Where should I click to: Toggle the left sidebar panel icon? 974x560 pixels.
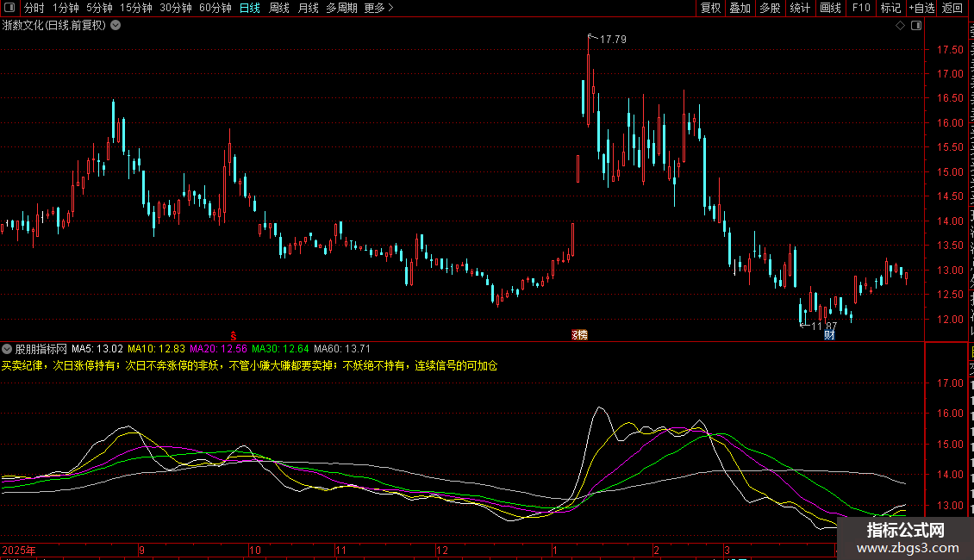coord(9,8)
